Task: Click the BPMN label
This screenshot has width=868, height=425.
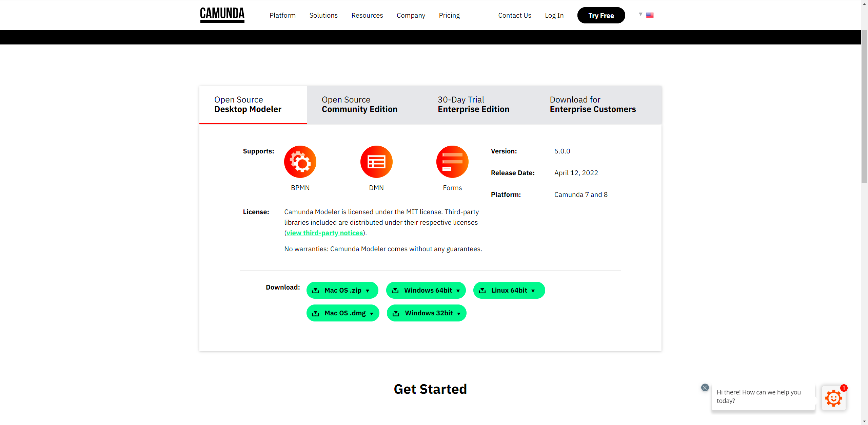Action: click(300, 188)
